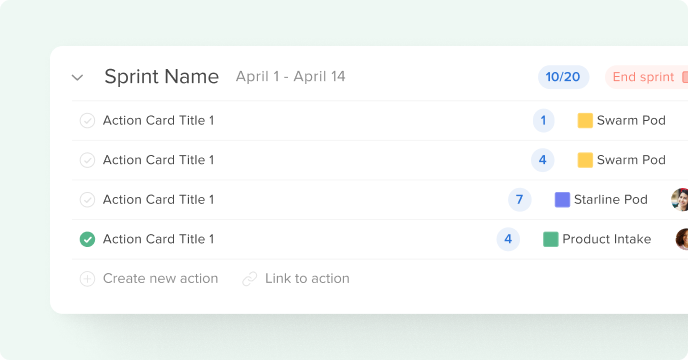
Task: Uncheck the completed green Product Intake action
Action: pos(87,239)
